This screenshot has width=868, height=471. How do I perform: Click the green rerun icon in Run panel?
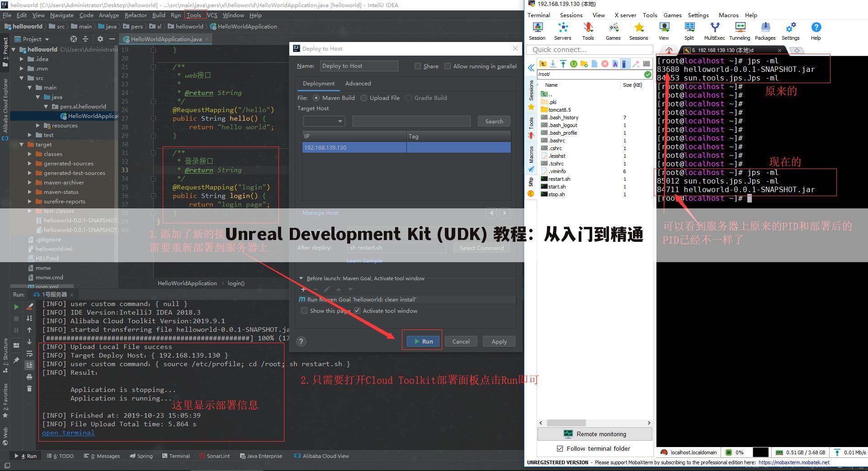(x=16, y=306)
